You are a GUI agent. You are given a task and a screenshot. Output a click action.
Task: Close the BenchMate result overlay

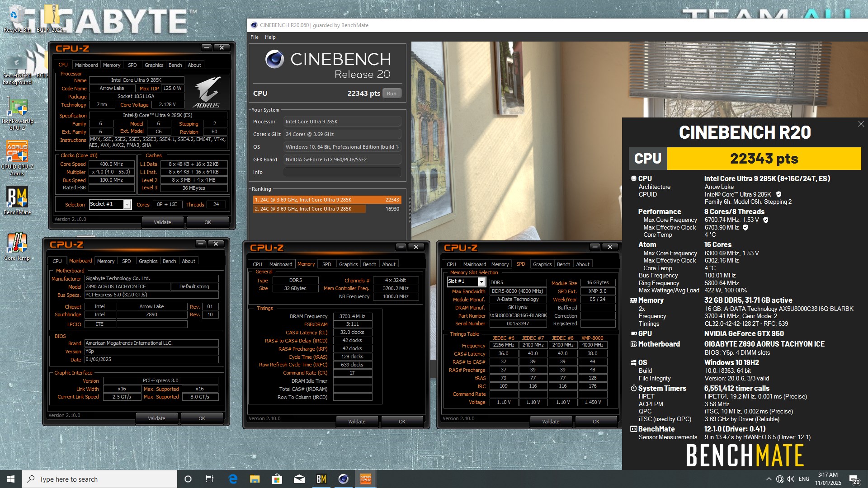pos(861,124)
